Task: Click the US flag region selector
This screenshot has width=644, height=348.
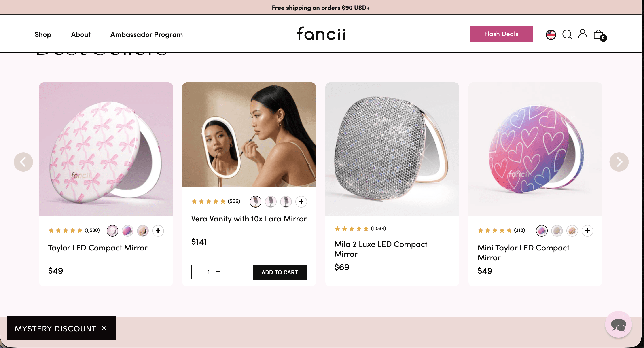Action: 551,35
